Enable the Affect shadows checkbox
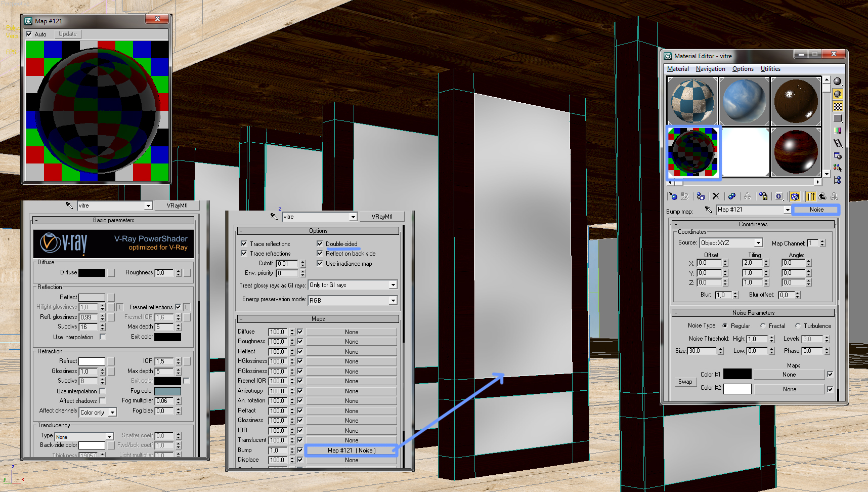Screen dimensions: 868x492 pos(103,400)
